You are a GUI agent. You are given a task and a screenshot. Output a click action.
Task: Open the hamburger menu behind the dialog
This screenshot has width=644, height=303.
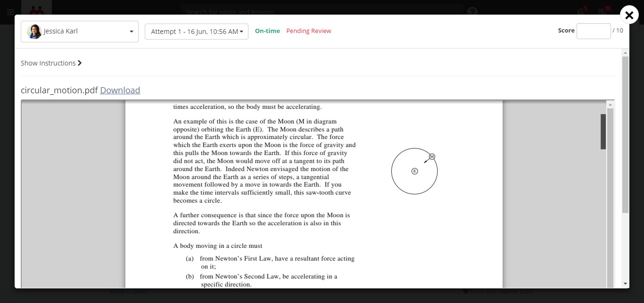[10, 12]
